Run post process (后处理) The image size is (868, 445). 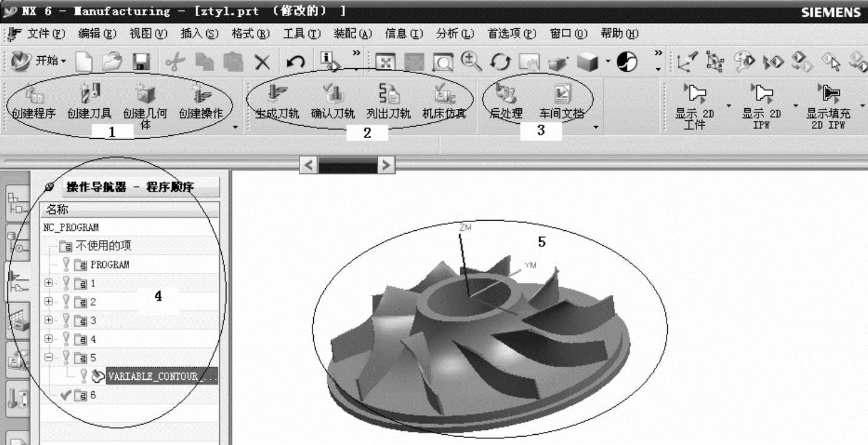[506, 100]
